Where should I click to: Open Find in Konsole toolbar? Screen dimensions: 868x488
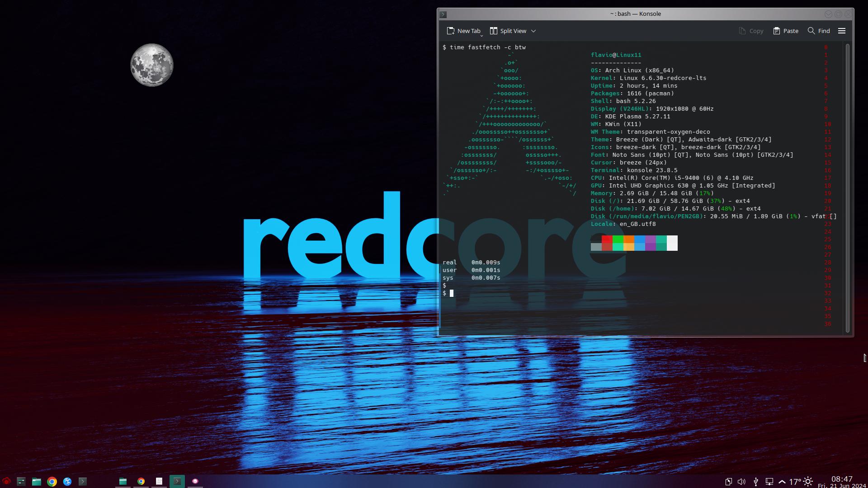click(x=819, y=31)
